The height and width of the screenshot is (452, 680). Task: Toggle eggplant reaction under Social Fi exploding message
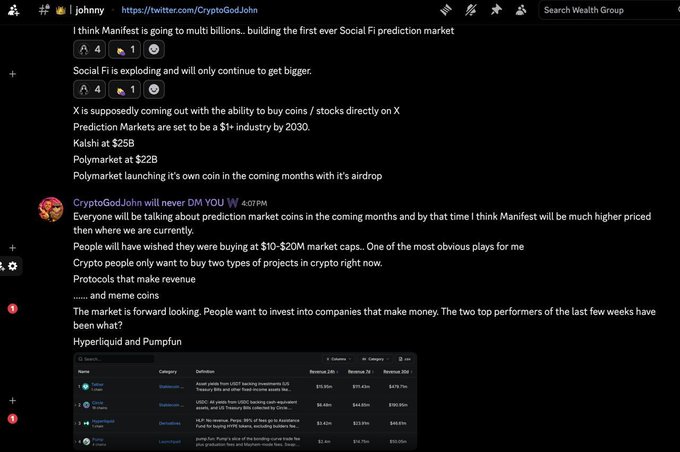tap(124, 90)
